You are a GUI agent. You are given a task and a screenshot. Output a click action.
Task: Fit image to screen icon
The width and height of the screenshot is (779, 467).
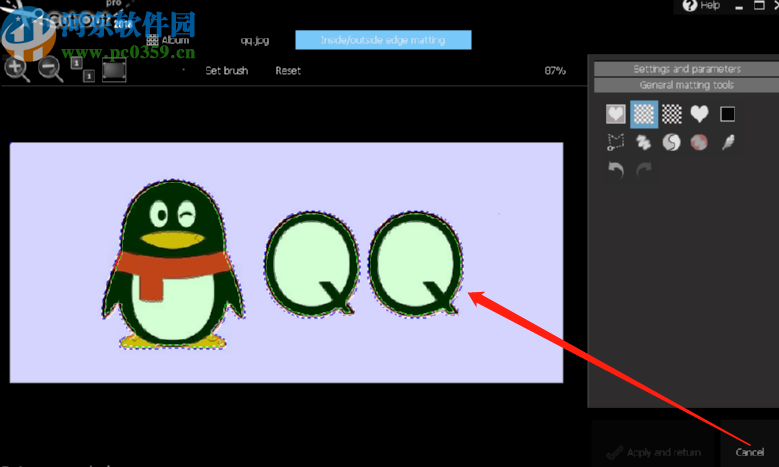pyautogui.click(x=114, y=69)
